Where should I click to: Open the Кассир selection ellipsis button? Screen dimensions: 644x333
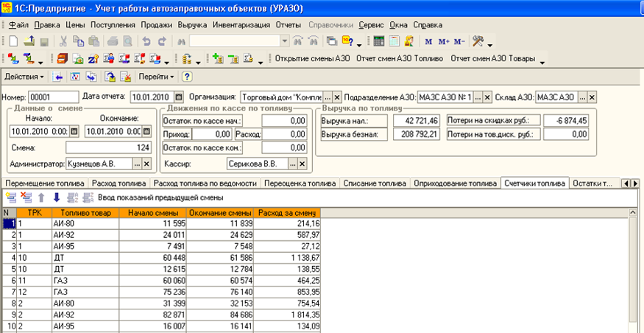293,164
